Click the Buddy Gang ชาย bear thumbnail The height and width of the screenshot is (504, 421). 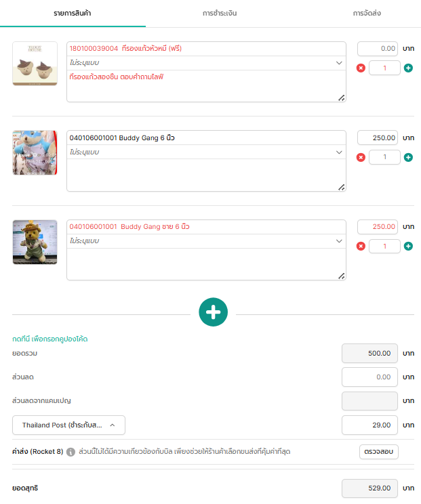tap(35, 242)
